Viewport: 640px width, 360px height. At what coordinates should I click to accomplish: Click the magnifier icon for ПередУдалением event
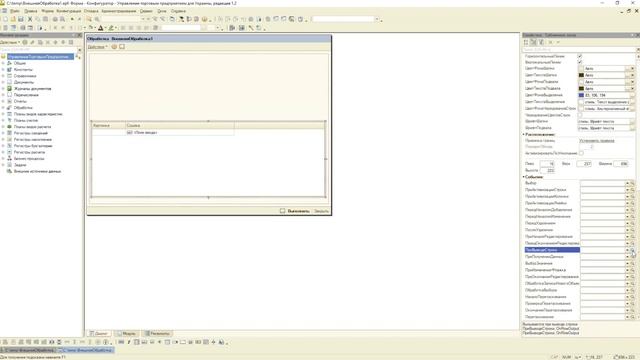pyautogui.click(x=633, y=223)
